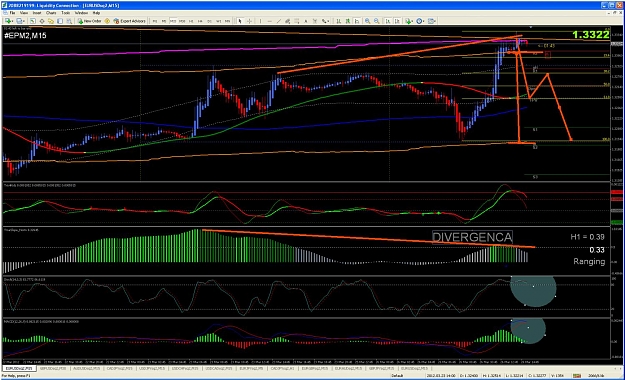Toggle candlestick chart display mode
Screen dimensions: 625x380
pyautogui.click(x=347, y=21)
